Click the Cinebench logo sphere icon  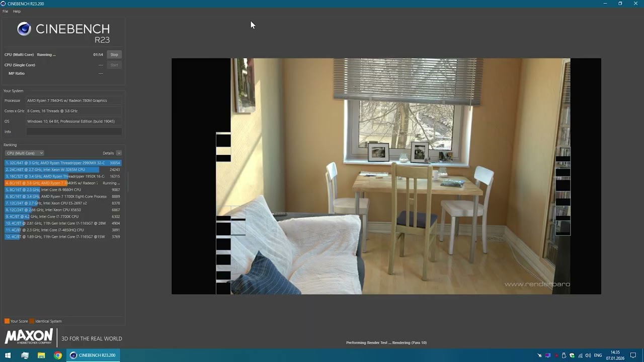[x=24, y=29]
